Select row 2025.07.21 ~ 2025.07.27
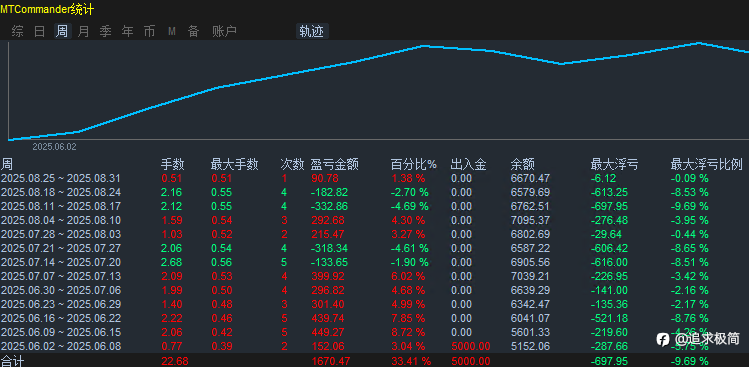The height and width of the screenshot is (367, 749). click(x=374, y=248)
